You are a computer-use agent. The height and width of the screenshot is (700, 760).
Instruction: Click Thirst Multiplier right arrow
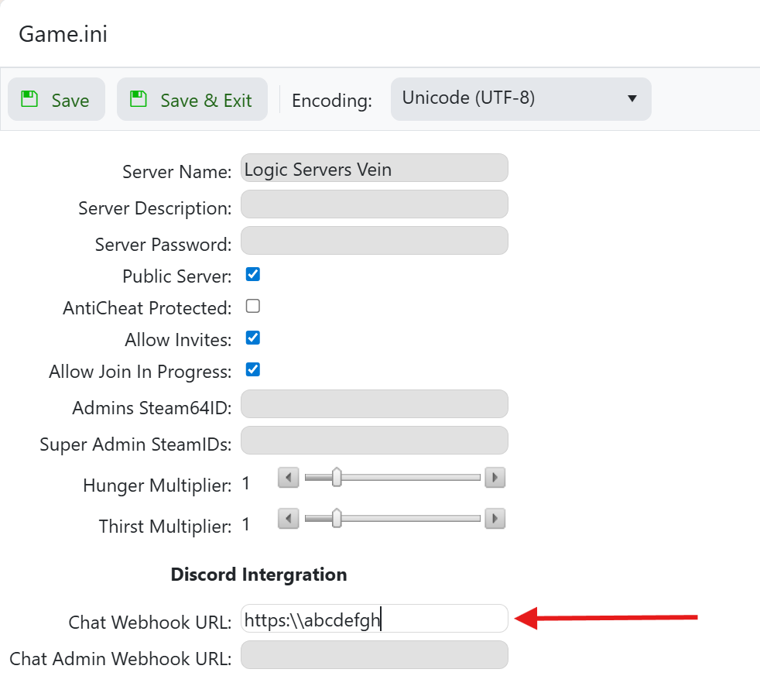495,518
